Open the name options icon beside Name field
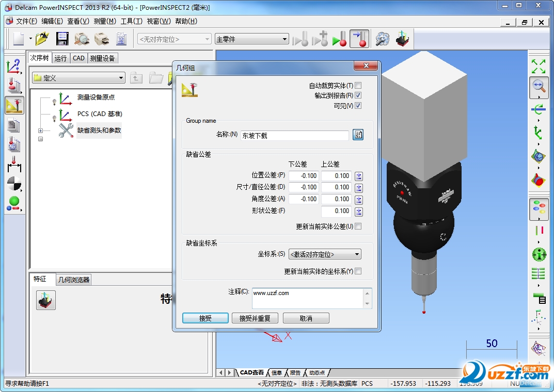The image size is (554, 392). pos(358,135)
